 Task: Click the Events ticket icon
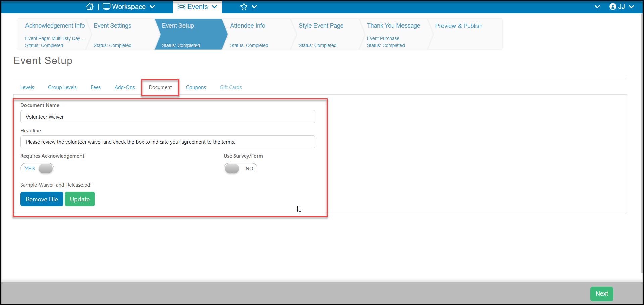tap(181, 7)
